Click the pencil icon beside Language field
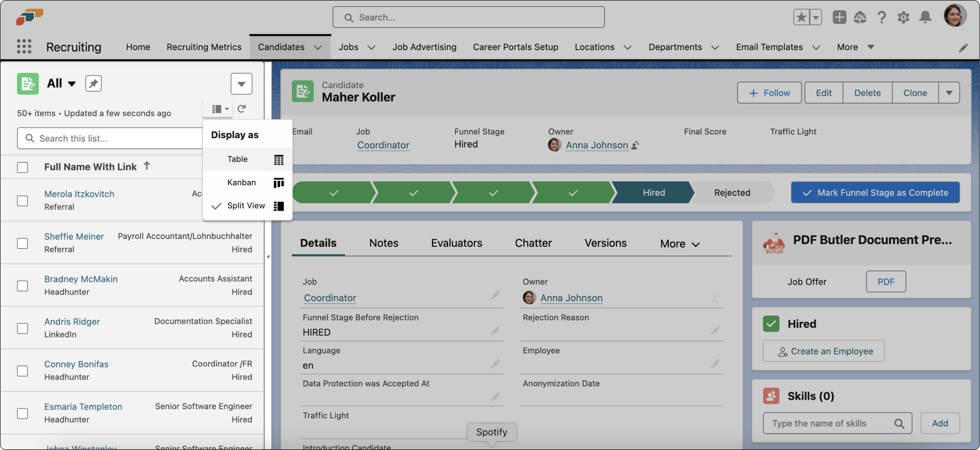The height and width of the screenshot is (450, 980). point(495,364)
